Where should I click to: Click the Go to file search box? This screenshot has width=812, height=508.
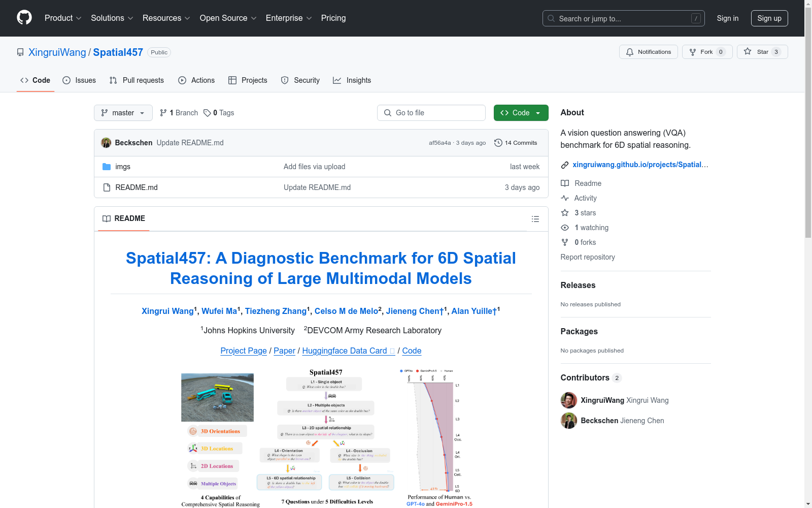click(431, 113)
